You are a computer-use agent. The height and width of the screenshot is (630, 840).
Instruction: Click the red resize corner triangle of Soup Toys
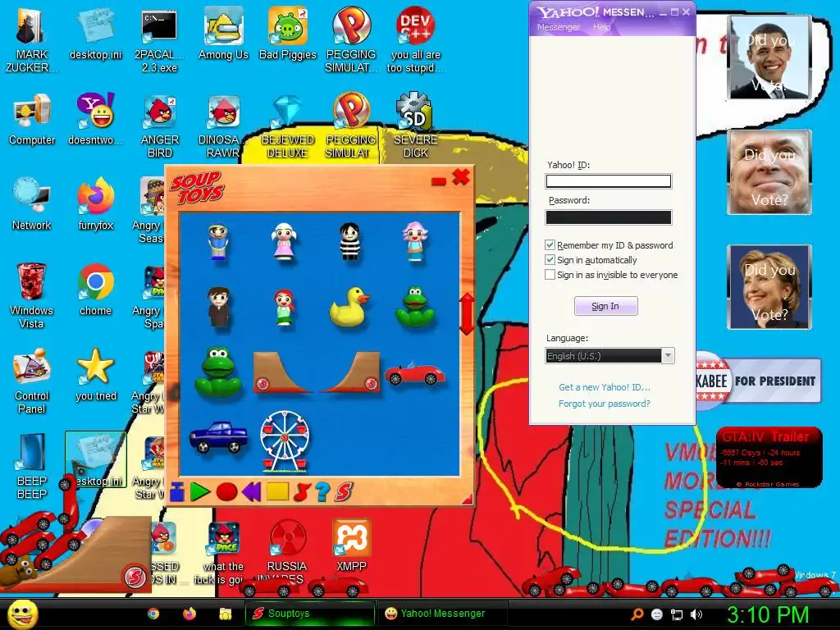468,500
